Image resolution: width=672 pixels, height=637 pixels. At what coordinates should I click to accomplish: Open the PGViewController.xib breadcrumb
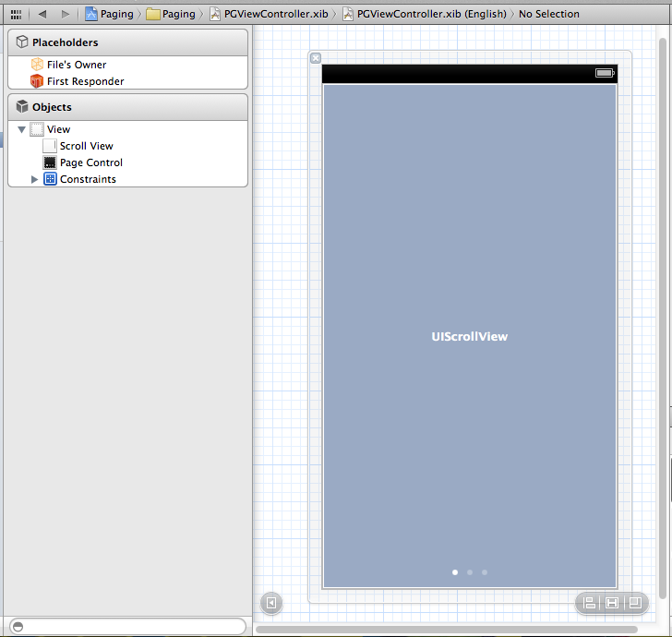pyautogui.click(x=269, y=14)
